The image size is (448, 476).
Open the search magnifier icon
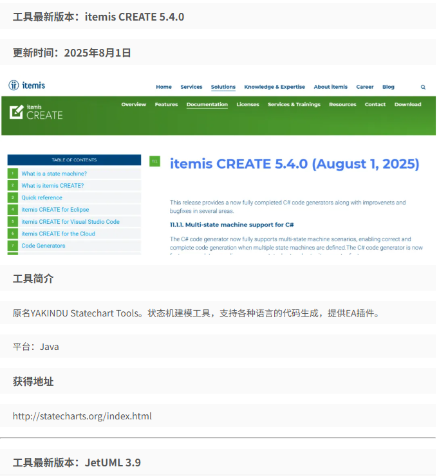point(423,87)
